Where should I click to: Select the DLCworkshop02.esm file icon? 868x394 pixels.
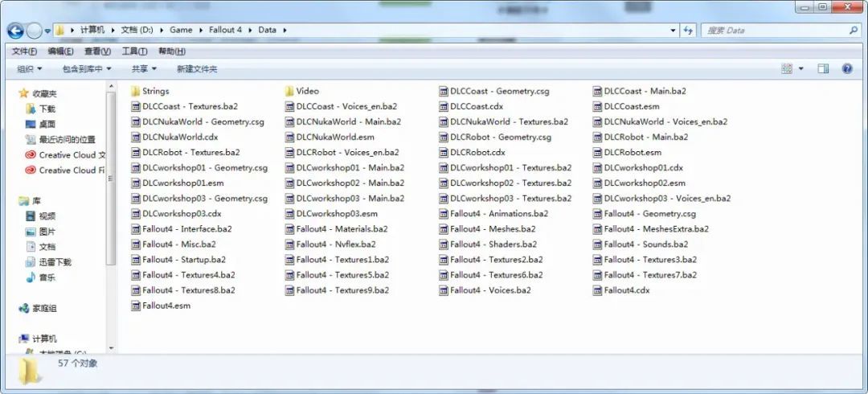click(x=597, y=183)
